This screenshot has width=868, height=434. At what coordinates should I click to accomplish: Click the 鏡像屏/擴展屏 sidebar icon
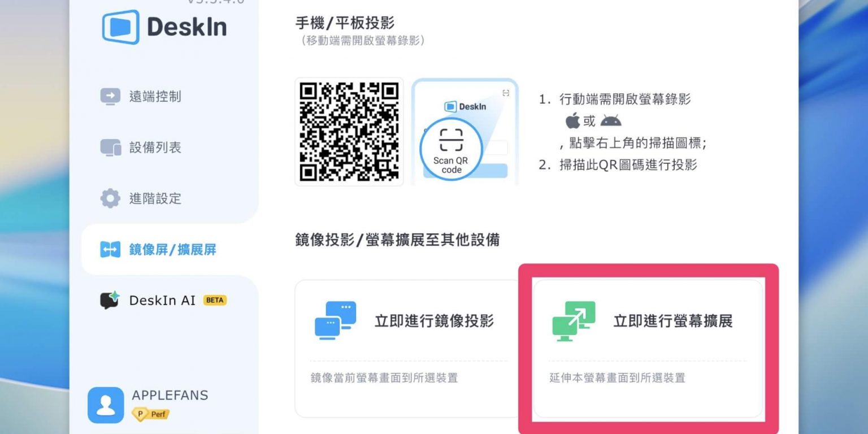(x=110, y=249)
